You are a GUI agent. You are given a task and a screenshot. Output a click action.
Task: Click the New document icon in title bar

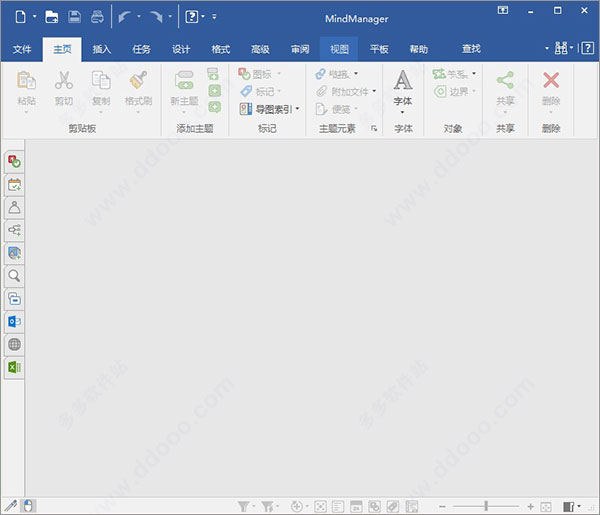pyautogui.click(x=21, y=16)
